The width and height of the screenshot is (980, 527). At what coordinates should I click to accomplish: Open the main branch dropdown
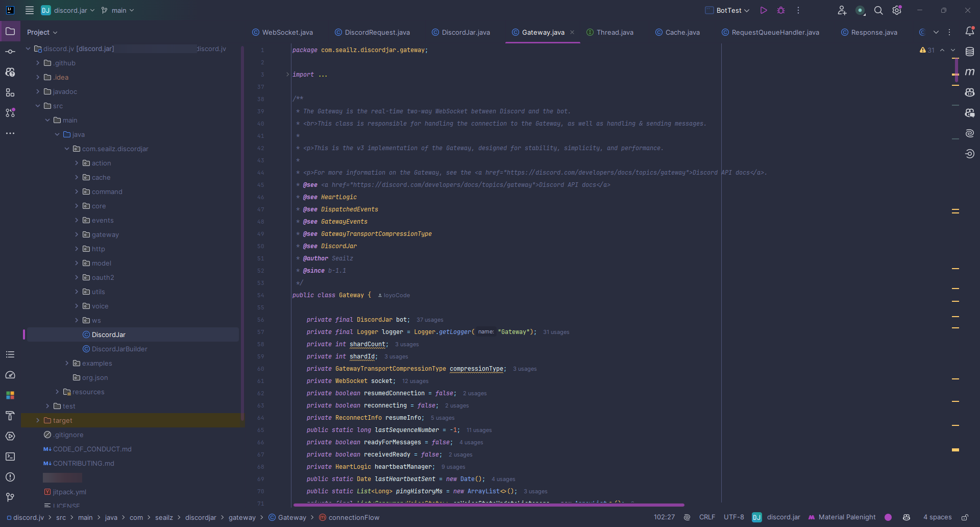click(118, 10)
